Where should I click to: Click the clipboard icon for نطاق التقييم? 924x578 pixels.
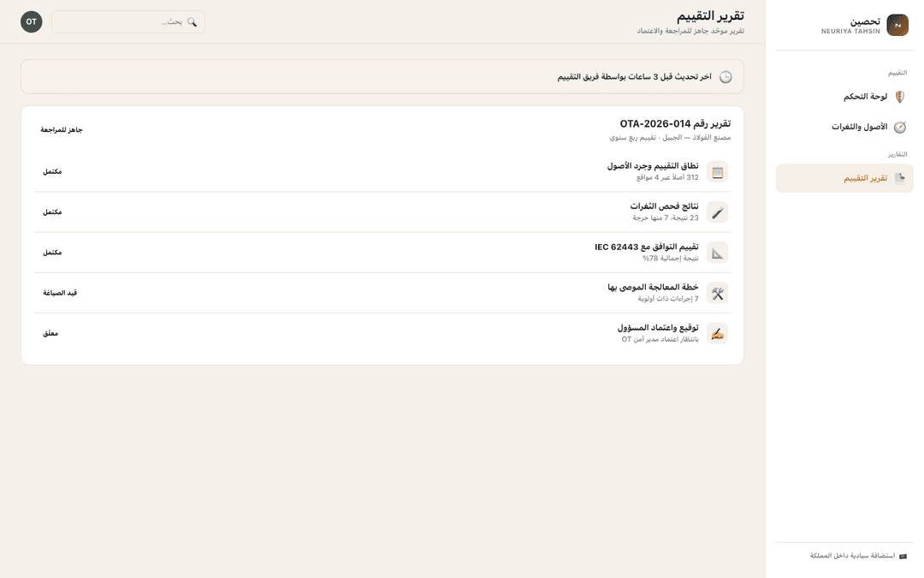717,171
